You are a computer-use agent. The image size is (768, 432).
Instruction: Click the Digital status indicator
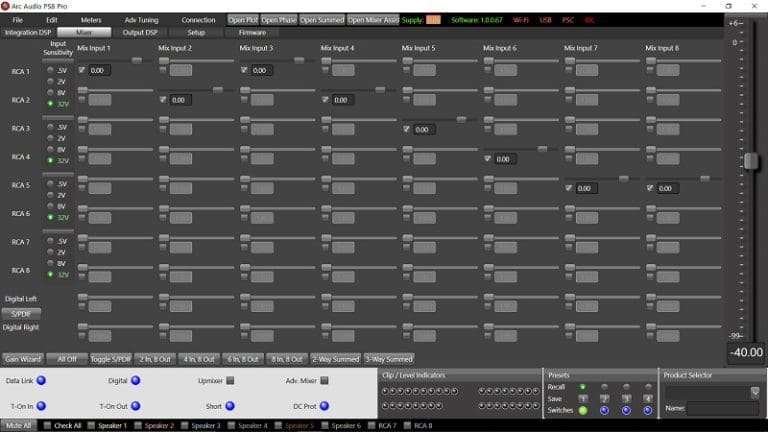click(135, 380)
